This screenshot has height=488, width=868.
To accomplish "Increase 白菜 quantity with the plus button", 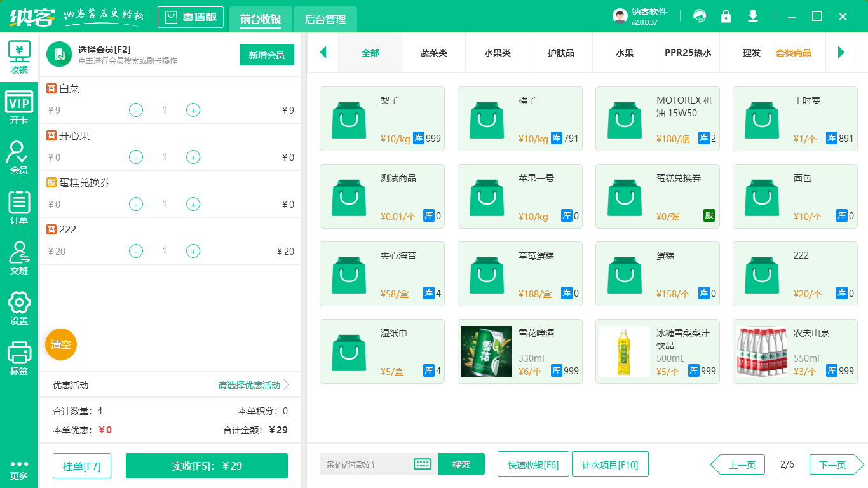I will coord(193,109).
